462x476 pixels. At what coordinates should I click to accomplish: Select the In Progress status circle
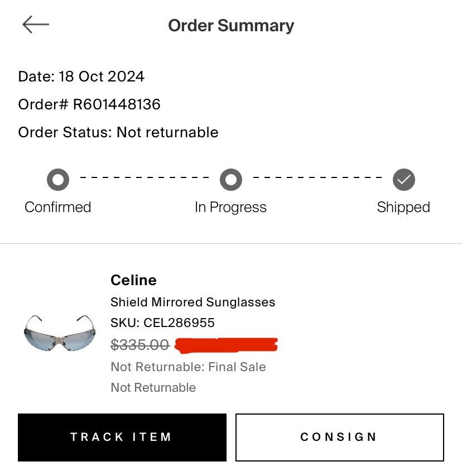231,180
